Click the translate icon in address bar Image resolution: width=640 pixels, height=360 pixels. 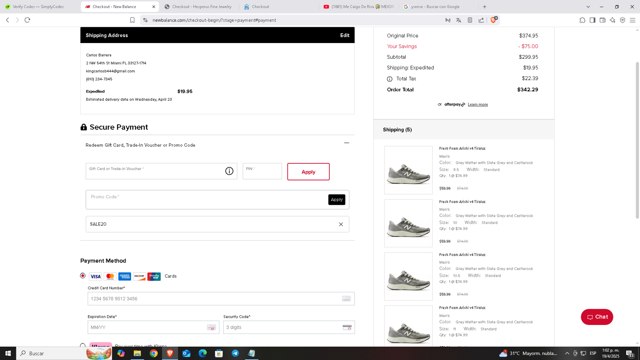tap(459, 20)
